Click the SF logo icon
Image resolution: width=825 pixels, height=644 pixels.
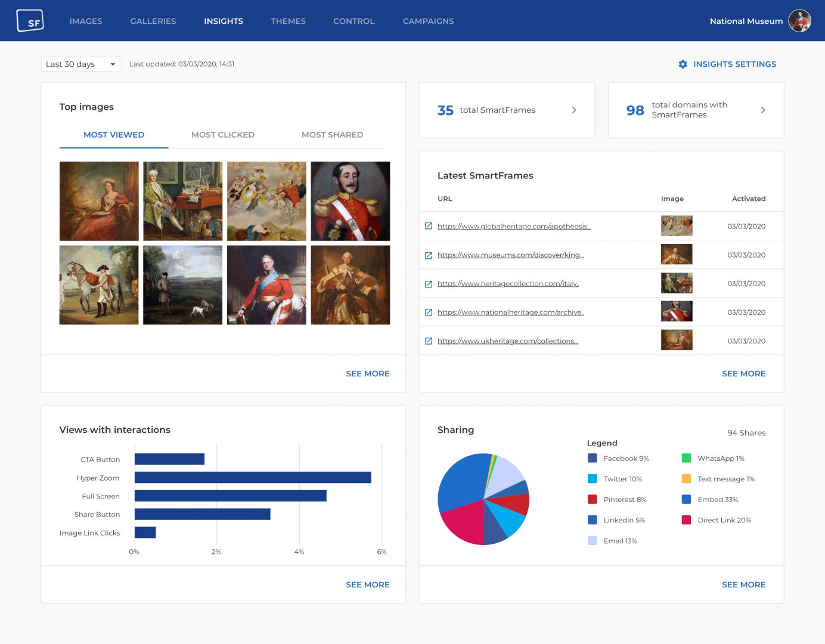tap(30, 21)
